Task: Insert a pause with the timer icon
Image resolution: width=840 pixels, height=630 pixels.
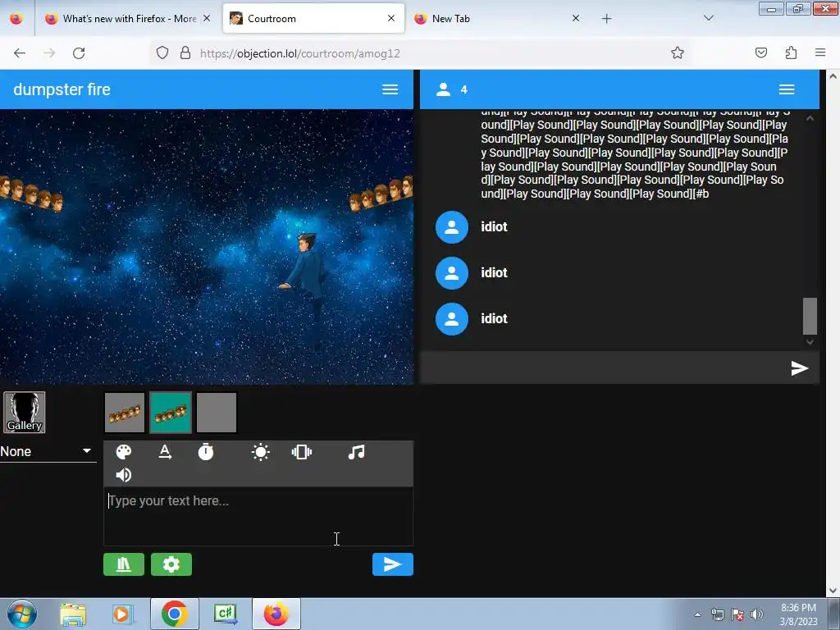Action: coord(206,452)
